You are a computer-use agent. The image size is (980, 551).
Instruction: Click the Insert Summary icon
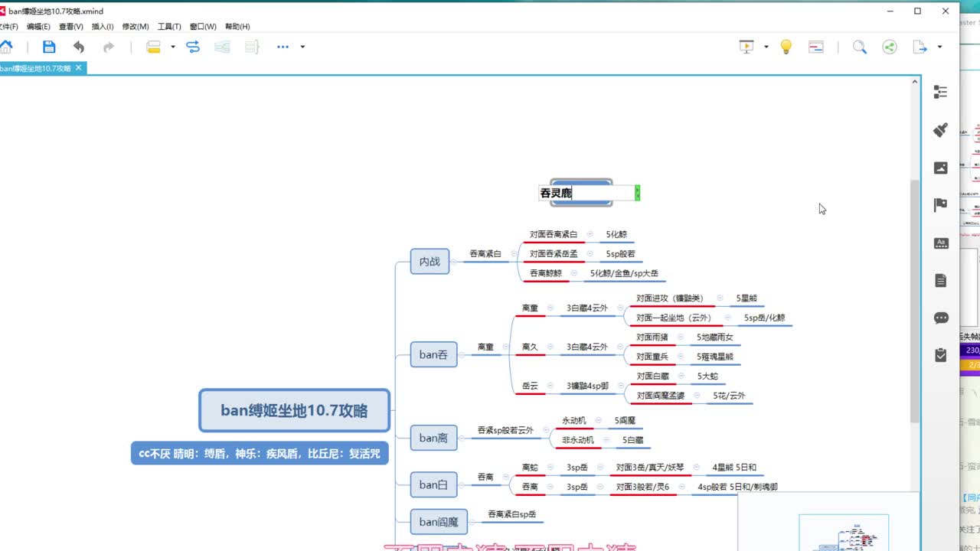pyautogui.click(x=253, y=47)
